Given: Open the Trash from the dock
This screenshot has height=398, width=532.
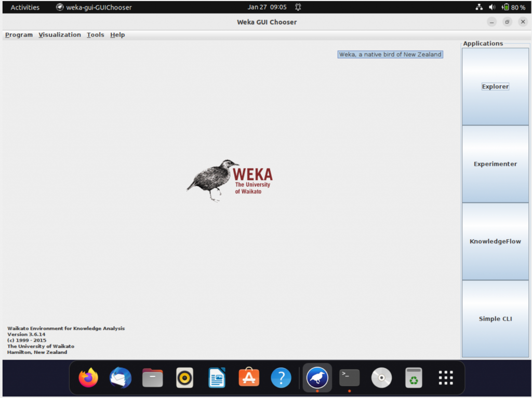Looking at the screenshot, I should coord(414,377).
